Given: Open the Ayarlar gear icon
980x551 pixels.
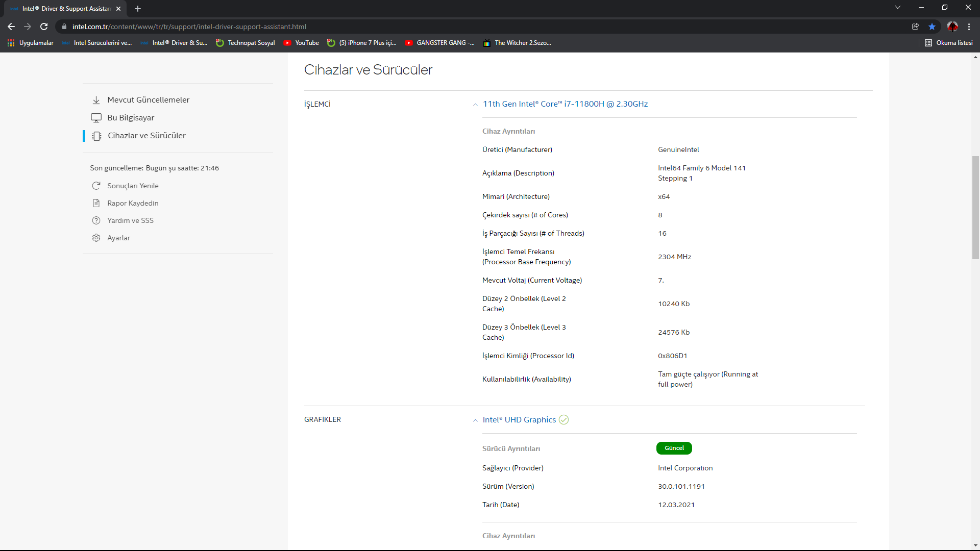Looking at the screenshot, I should click(96, 238).
